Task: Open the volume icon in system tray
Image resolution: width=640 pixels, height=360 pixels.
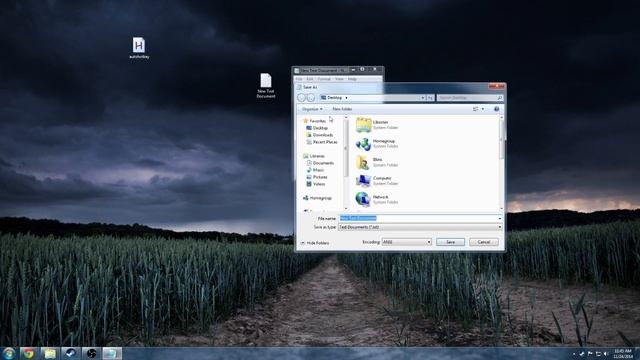Action: click(606, 354)
